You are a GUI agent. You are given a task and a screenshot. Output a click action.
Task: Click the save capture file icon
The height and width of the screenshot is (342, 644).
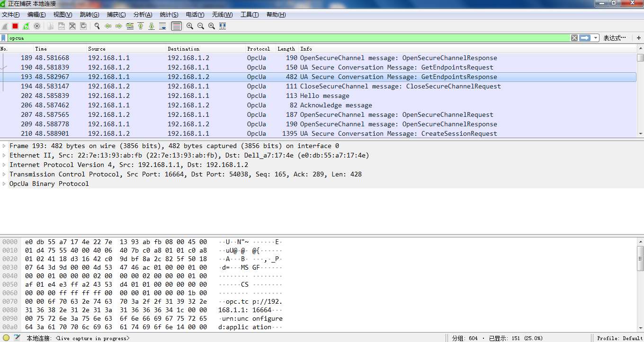[x=62, y=26]
